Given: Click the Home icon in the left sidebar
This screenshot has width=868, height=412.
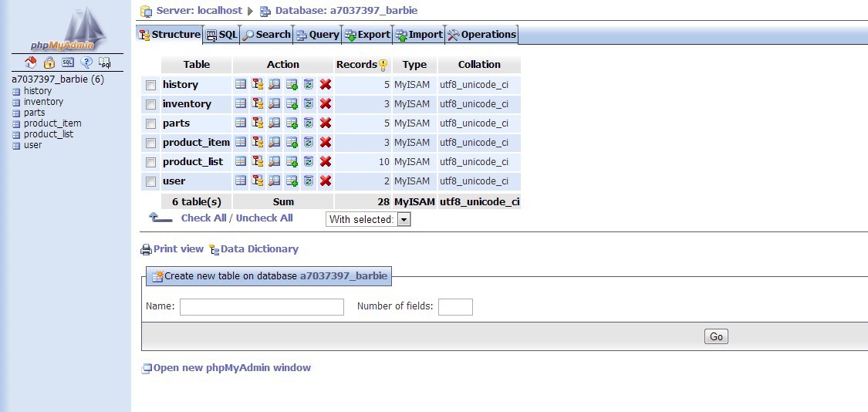Looking at the screenshot, I should pyautogui.click(x=32, y=62).
